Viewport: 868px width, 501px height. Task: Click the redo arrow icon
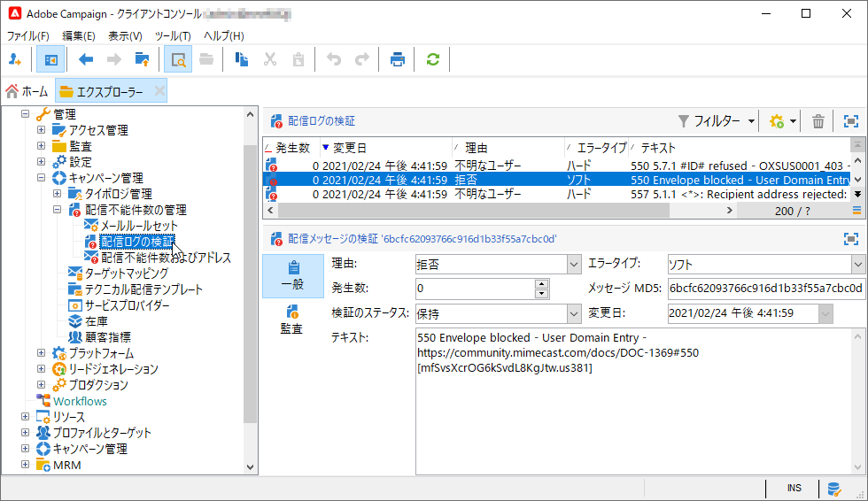click(362, 59)
